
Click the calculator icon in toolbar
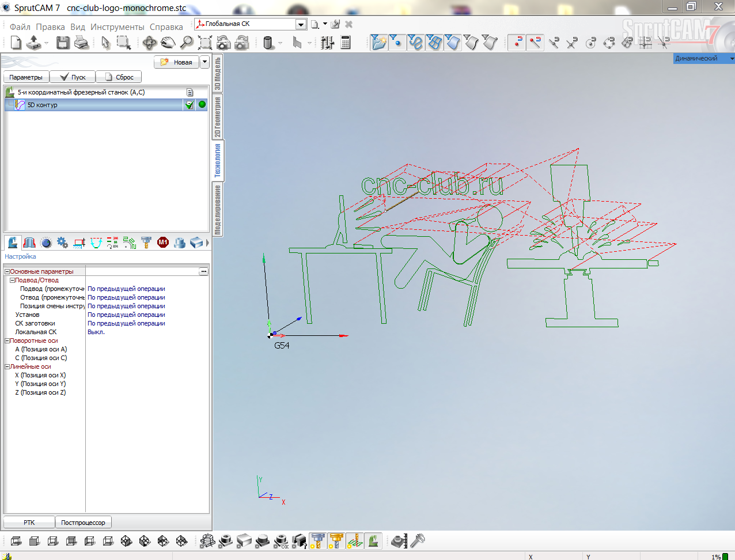click(346, 43)
